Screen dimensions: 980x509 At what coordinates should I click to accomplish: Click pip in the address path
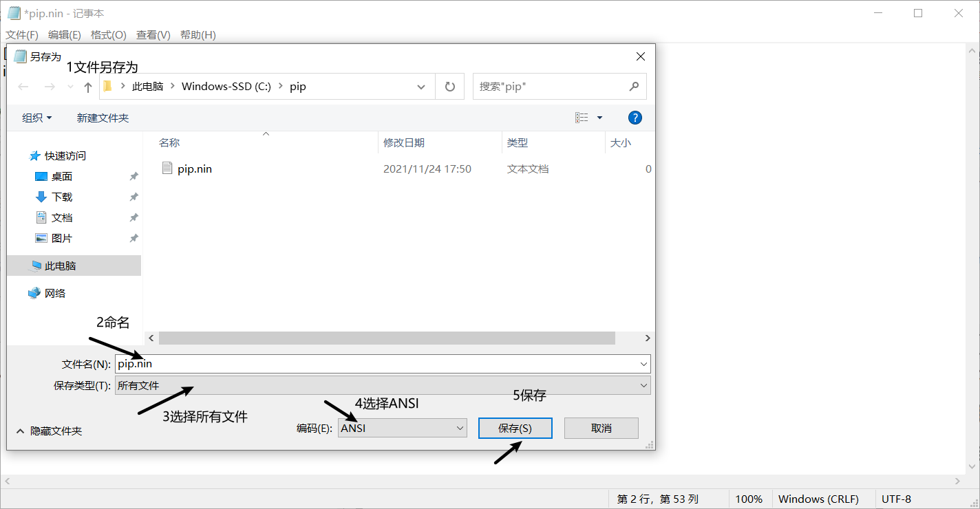click(x=298, y=87)
